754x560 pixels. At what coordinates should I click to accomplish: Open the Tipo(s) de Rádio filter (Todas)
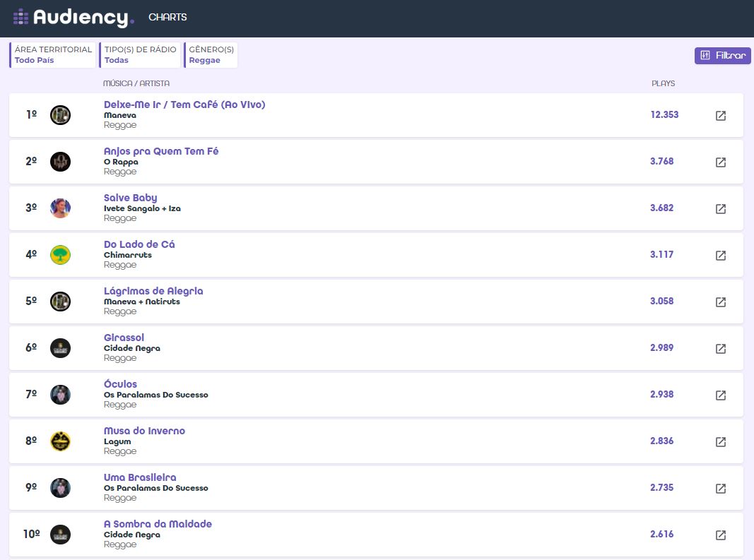139,55
